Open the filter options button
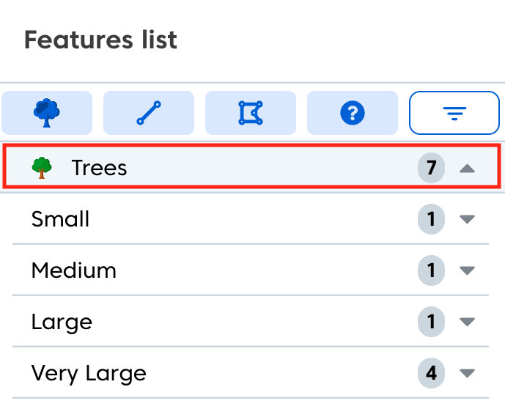Viewport: 505px width, 420px height. coord(454,113)
